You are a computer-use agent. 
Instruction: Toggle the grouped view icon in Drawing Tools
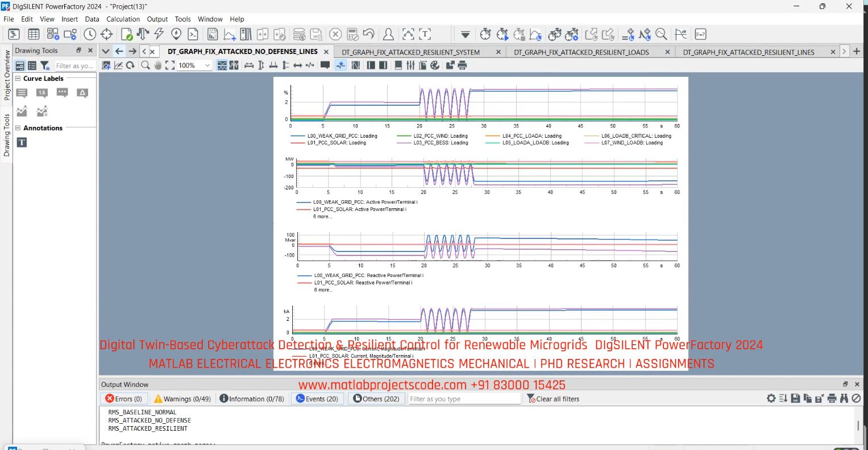pos(20,66)
